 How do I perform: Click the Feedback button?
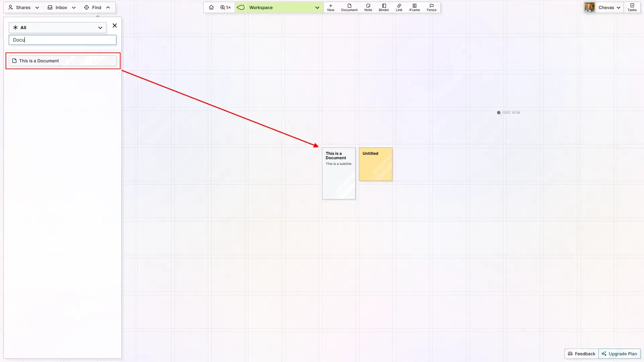tap(581, 354)
